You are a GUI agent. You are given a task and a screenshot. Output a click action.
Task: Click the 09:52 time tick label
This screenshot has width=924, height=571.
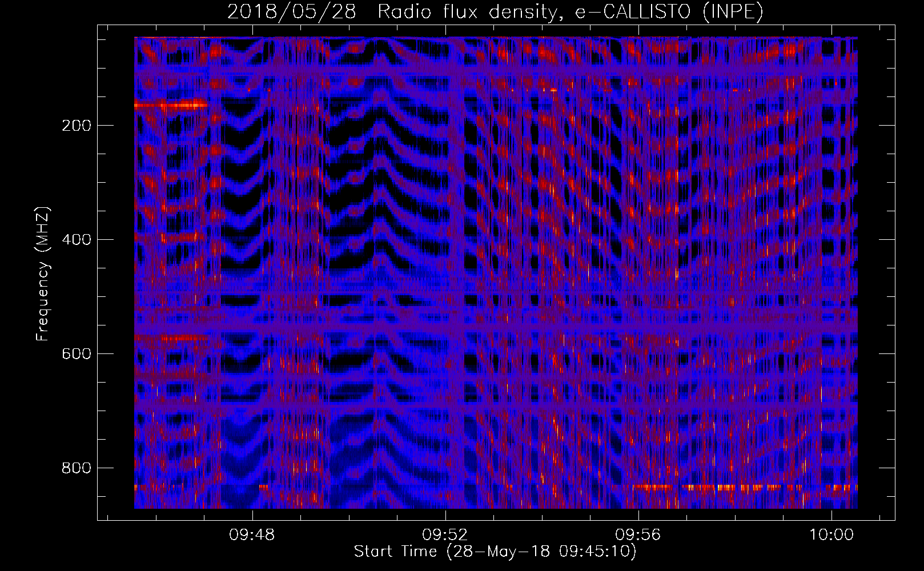tap(445, 535)
